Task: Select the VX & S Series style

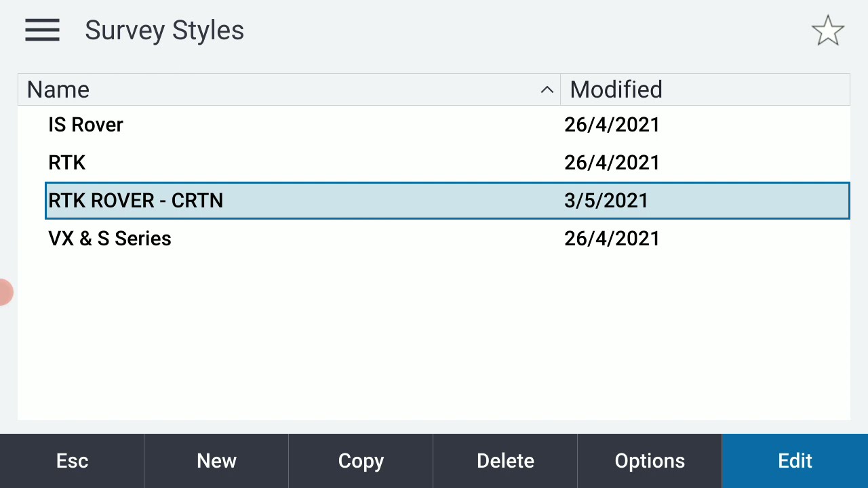Action: point(110,239)
